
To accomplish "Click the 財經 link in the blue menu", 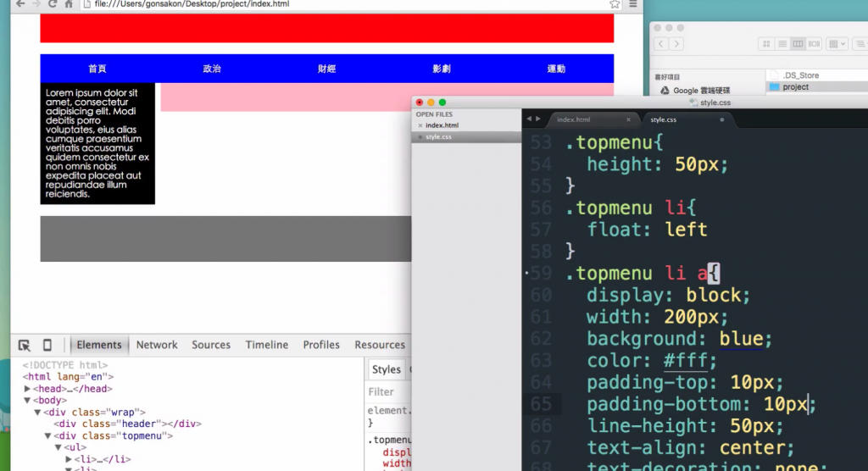I will point(326,69).
